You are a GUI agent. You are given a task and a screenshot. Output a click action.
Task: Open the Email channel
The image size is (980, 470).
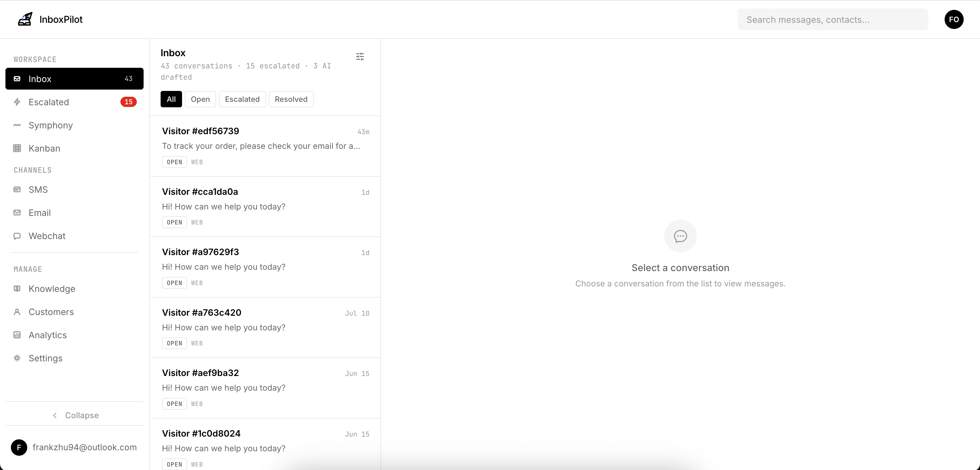75,213
